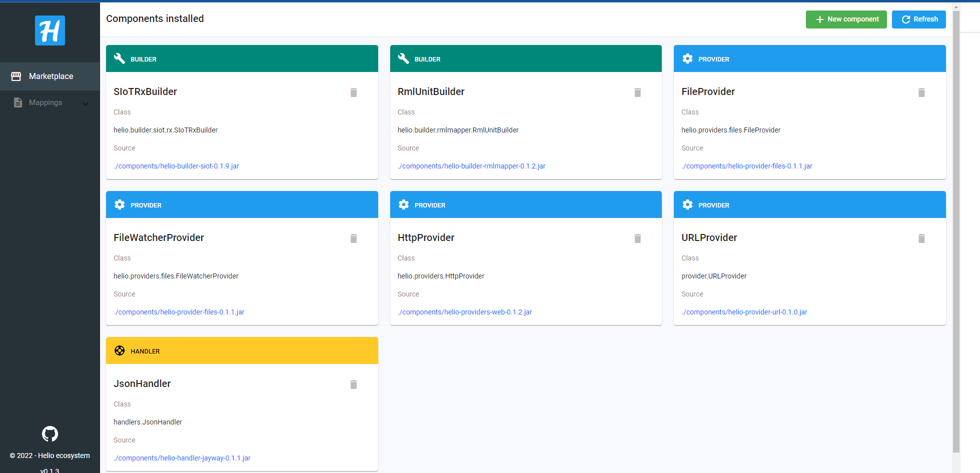
Task: Delete the FileWatcherProvider component
Action: pyautogui.click(x=354, y=238)
